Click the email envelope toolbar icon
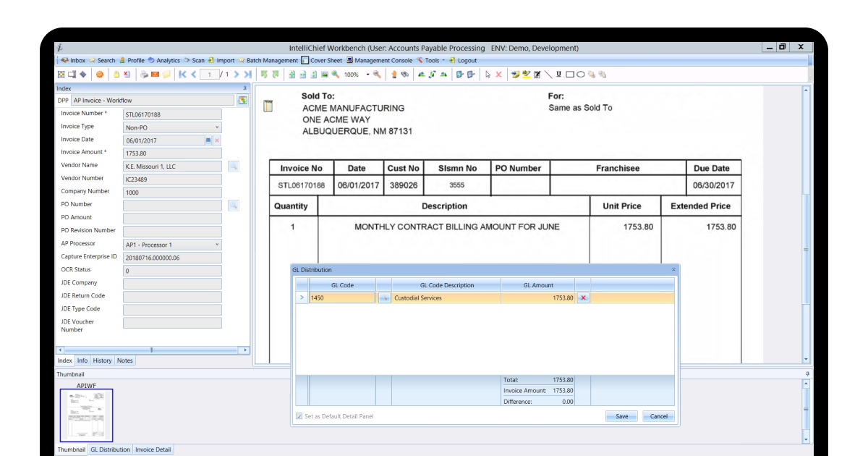 tap(155, 75)
